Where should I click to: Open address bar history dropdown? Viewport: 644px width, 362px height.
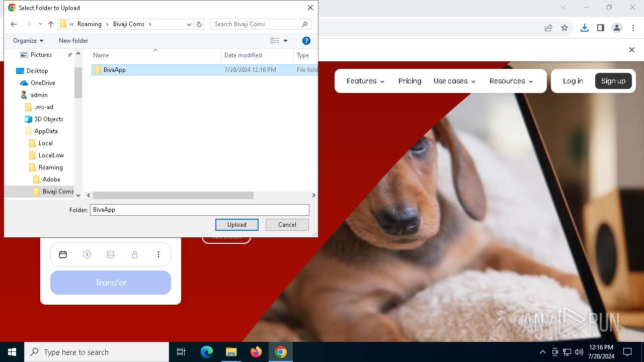tap(189, 24)
